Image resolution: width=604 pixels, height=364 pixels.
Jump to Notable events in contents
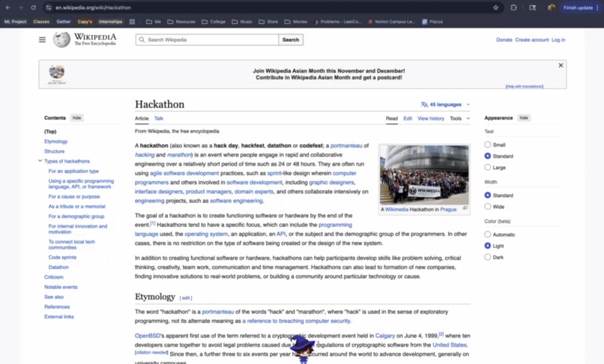pyautogui.click(x=61, y=287)
